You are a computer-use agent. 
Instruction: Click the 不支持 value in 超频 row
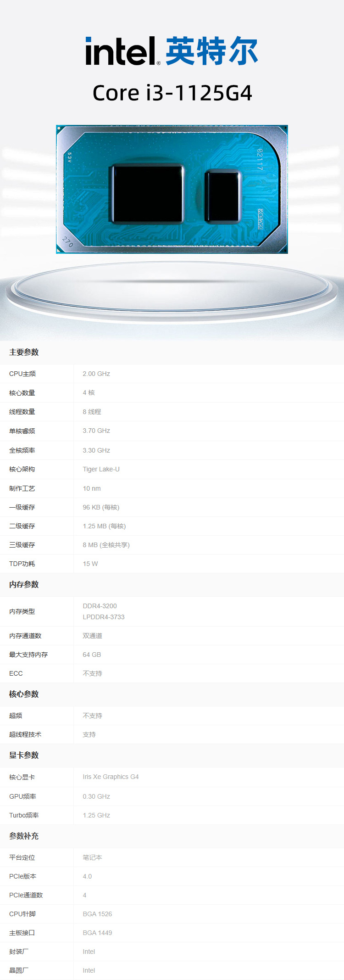[x=92, y=716]
